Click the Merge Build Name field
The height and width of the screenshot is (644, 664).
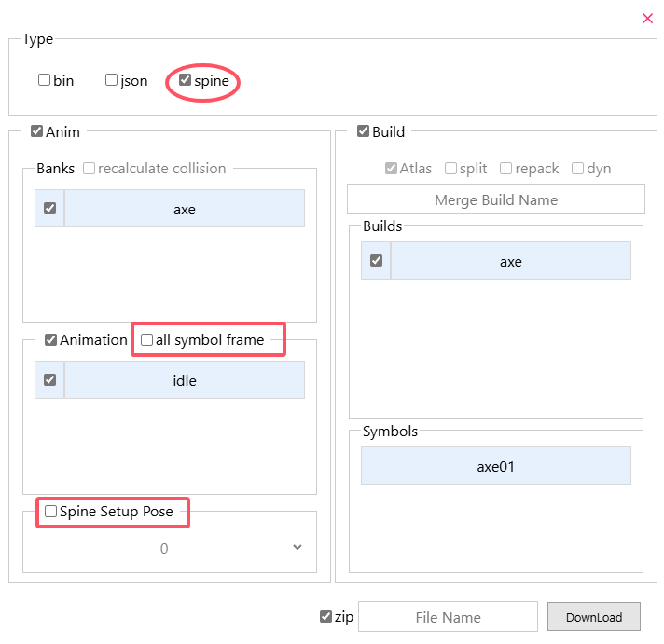point(495,199)
